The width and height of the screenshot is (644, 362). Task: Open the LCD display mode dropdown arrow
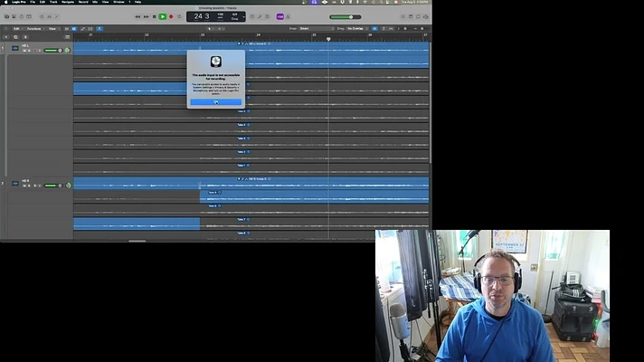244,17
